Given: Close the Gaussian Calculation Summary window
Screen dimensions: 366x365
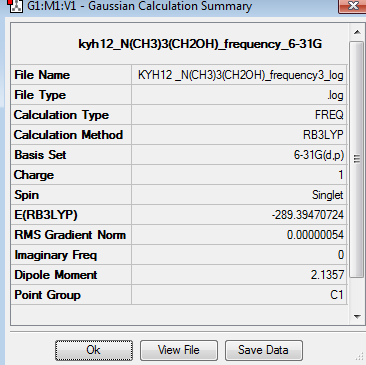Looking at the screenshot, I should tap(353, 6).
